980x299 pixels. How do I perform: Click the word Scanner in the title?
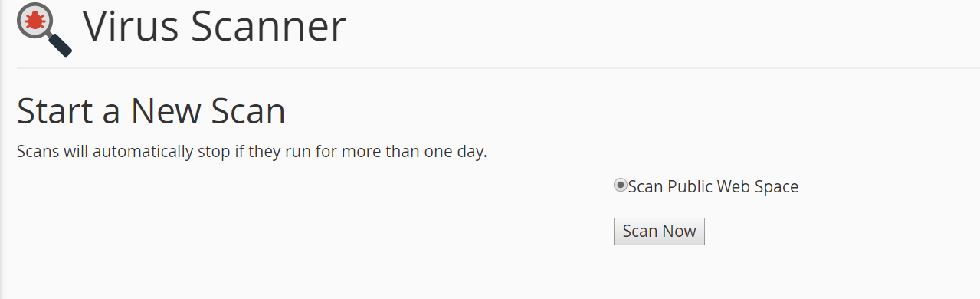(269, 26)
